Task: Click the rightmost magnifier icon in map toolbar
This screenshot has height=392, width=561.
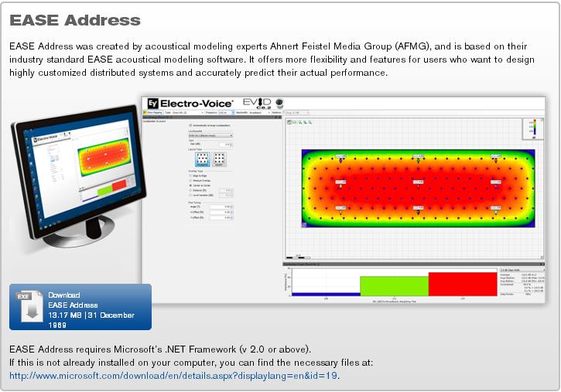Action: tap(310, 122)
